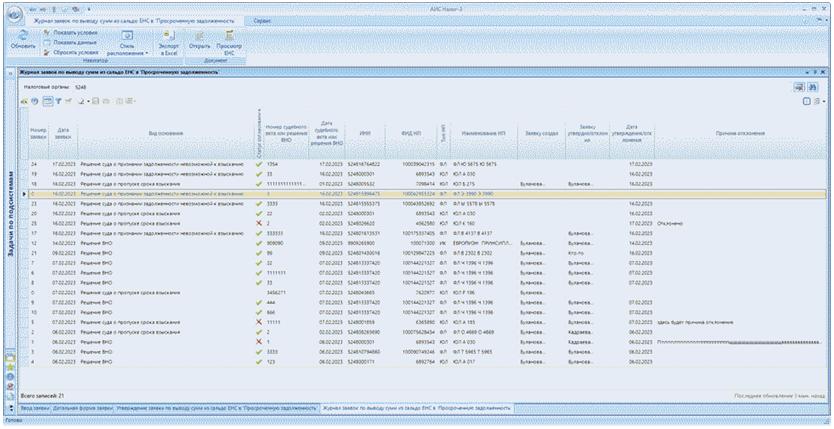Click the Открыть document icon
This screenshot has height=429, width=834.
(199, 36)
